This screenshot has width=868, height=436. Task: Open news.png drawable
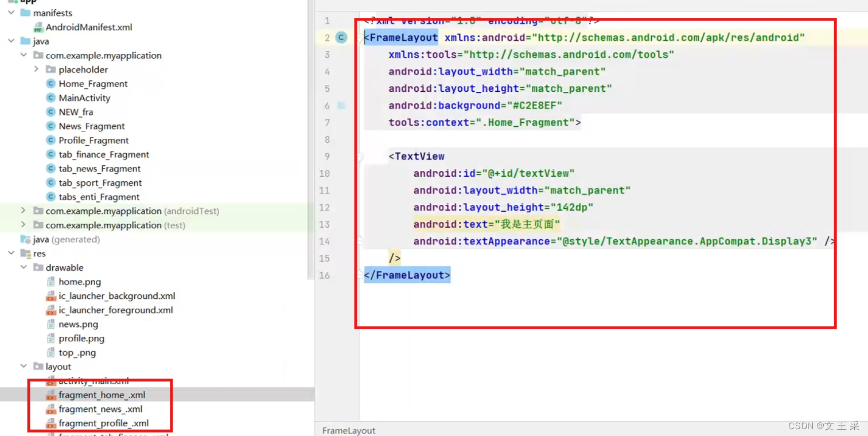click(x=79, y=324)
